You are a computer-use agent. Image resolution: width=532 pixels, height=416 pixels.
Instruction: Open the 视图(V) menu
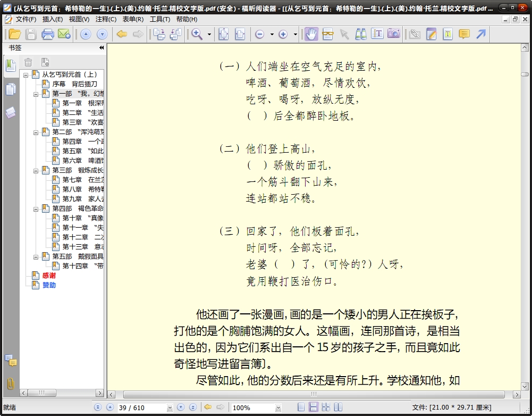pyautogui.click(x=79, y=19)
